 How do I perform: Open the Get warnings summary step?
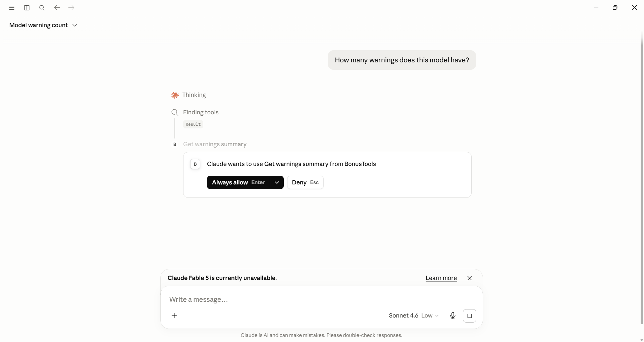[215, 144]
